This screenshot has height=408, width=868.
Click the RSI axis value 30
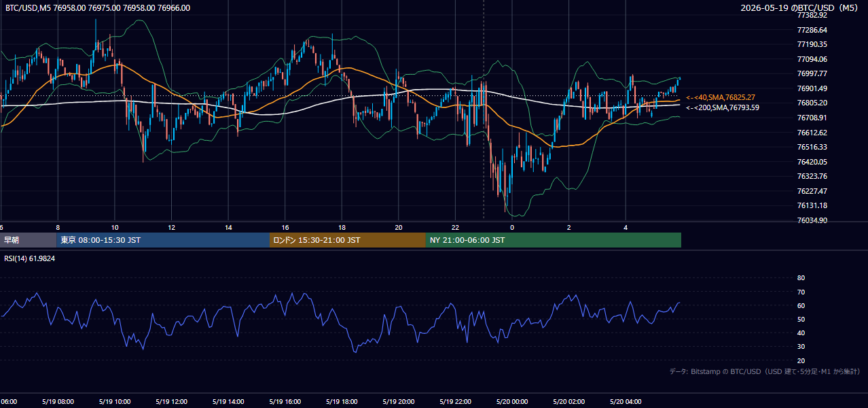click(x=801, y=347)
